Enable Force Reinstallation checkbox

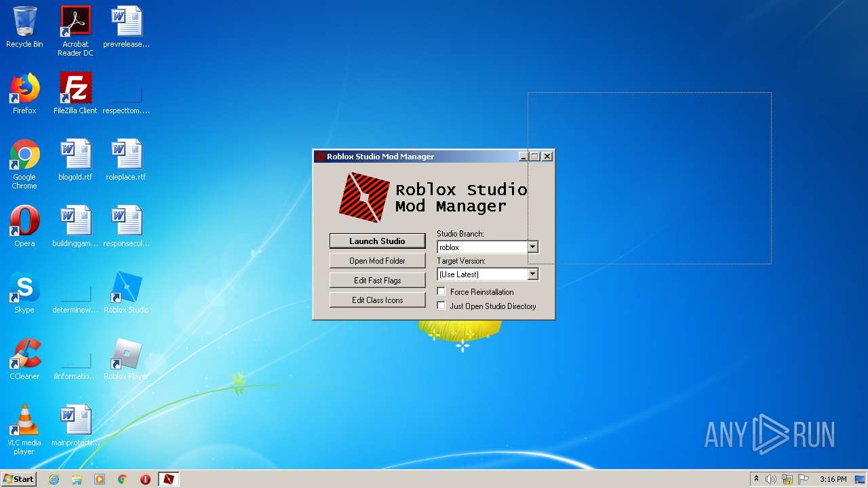tap(441, 292)
